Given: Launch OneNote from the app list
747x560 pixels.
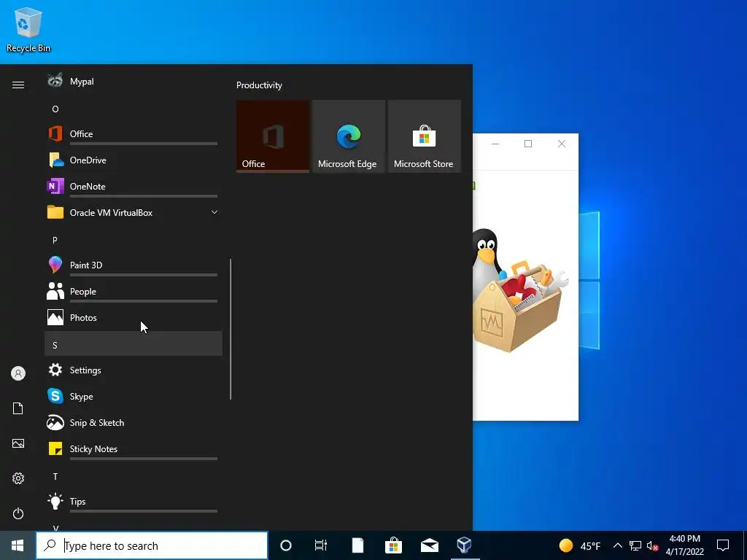Looking at the screenshot, I should [x=133, y=186].
